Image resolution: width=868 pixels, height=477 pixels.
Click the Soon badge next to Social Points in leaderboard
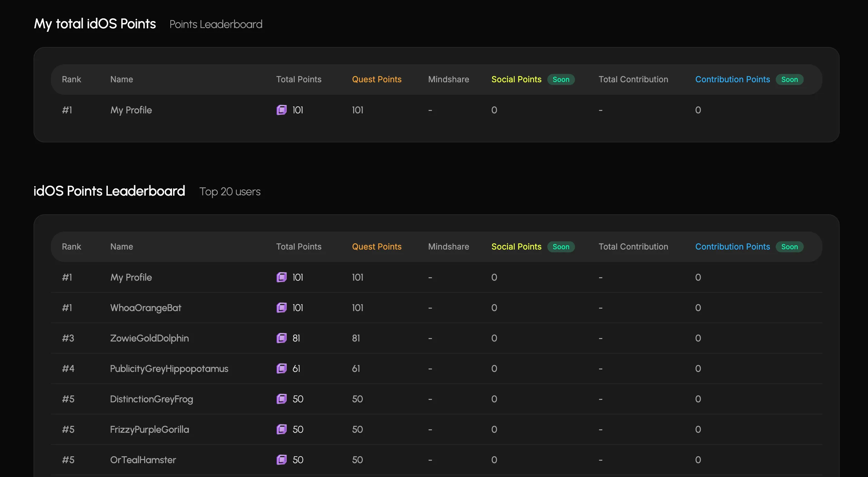[x=561, y=247]
